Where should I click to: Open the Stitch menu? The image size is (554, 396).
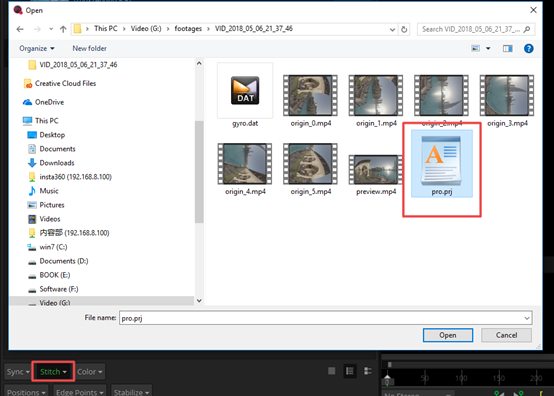coord(53,372)
